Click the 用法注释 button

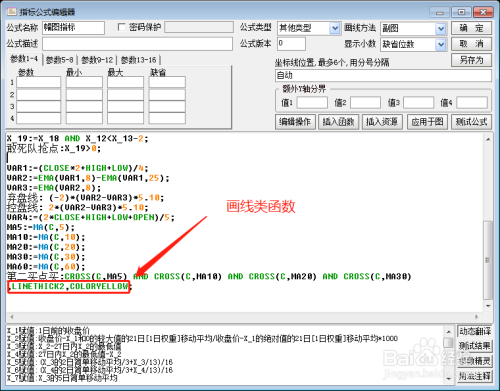(x=475, y=376)
